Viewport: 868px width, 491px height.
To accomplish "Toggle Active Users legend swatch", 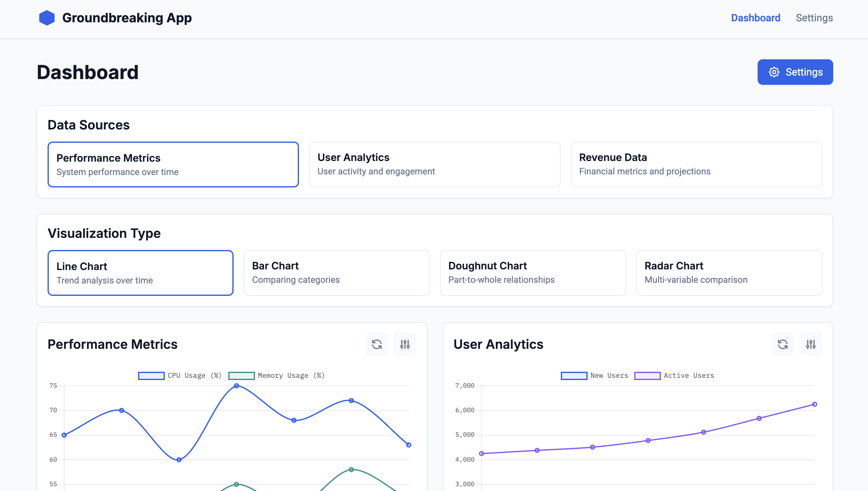I will 647,376.
